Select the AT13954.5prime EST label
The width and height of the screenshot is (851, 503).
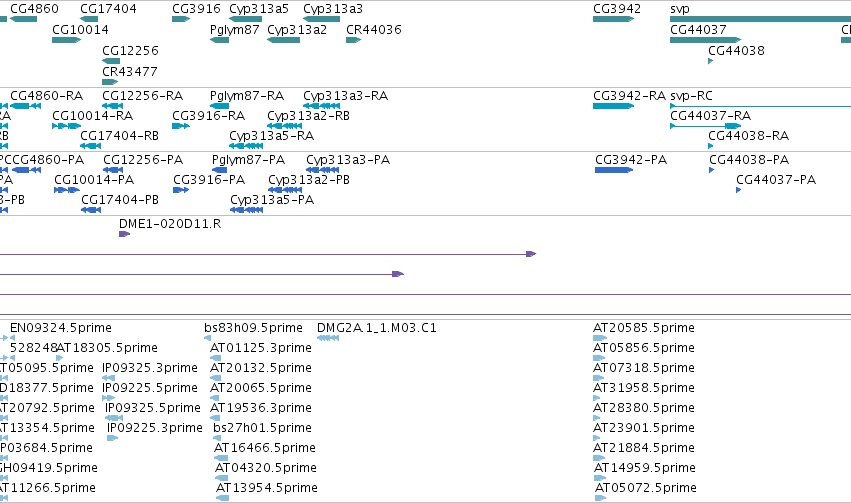click(266, 489)
